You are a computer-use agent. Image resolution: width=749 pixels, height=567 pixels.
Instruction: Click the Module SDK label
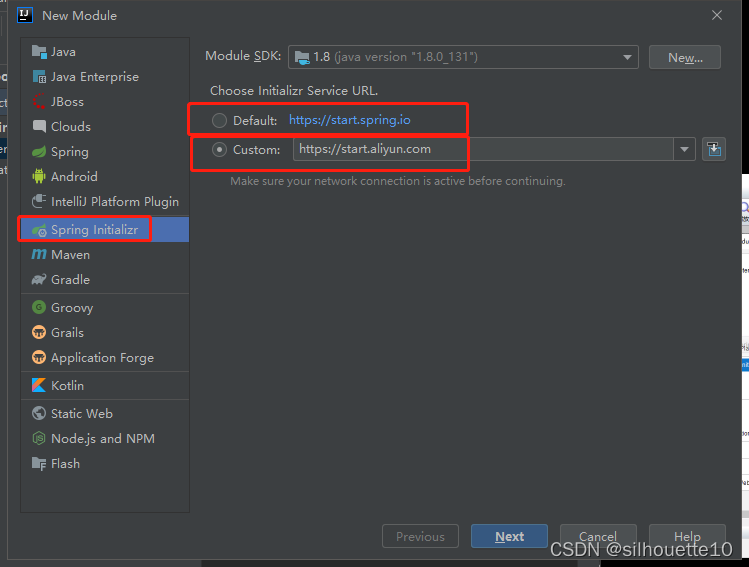pos(243,56)
